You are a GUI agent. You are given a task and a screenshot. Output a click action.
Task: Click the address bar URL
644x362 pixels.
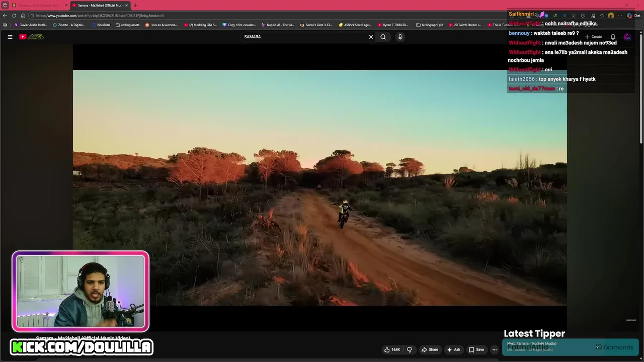pyautogui.click(x=100, y=16)
